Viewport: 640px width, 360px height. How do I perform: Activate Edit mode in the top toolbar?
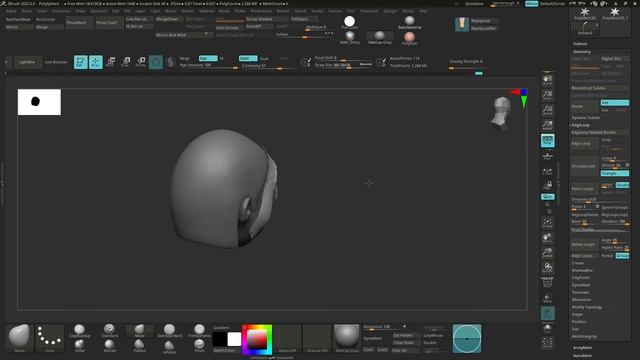pyautogui.click(x=81, y=62)
